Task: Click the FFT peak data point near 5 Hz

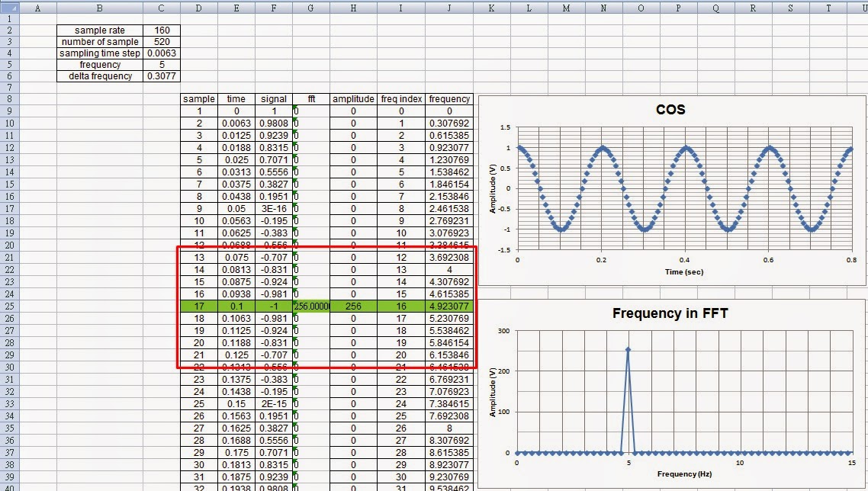Action: [x=628, y=349]
